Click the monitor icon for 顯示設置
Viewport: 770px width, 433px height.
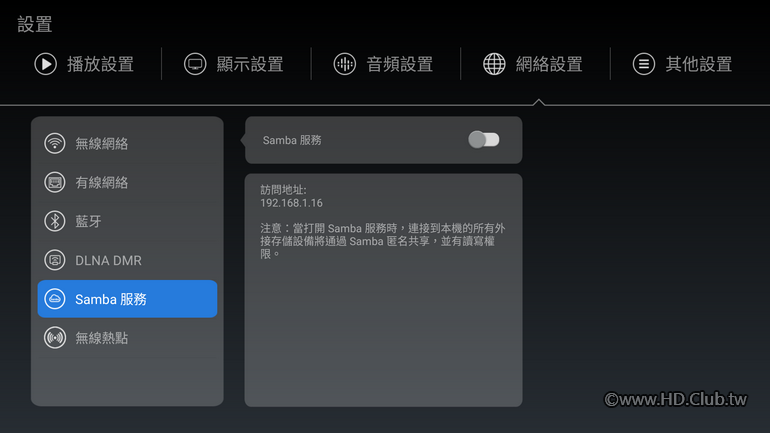tap(195, 64)
